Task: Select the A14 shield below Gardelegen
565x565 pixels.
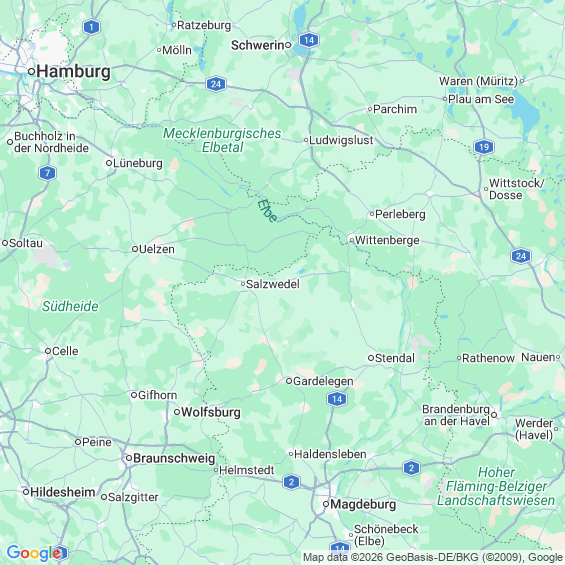Action: 337,399
